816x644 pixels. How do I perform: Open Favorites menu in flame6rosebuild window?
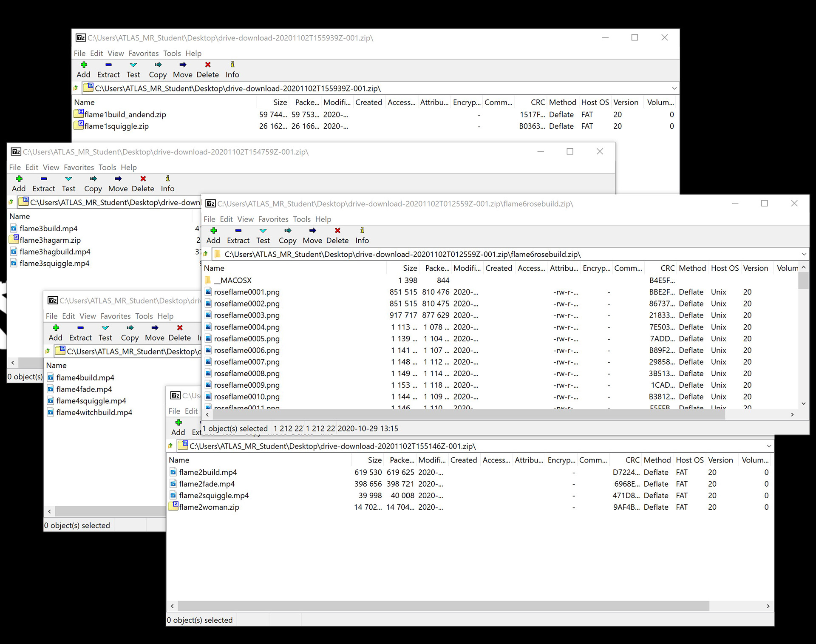pos(273,219)
